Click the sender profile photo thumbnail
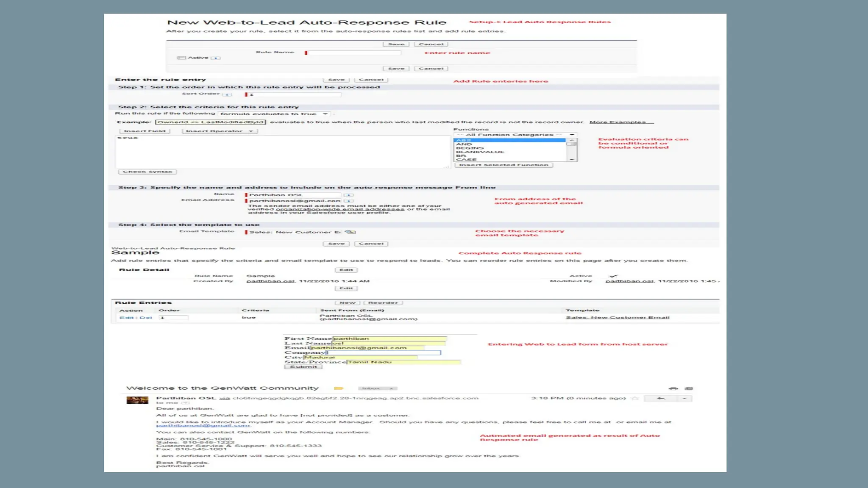Screen dimensions: 868x488 (137, 400)
